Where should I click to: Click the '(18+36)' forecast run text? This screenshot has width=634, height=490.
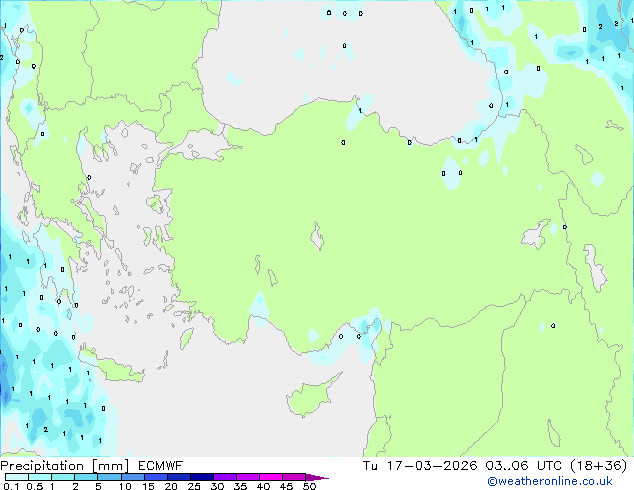[x=598, y=466]
